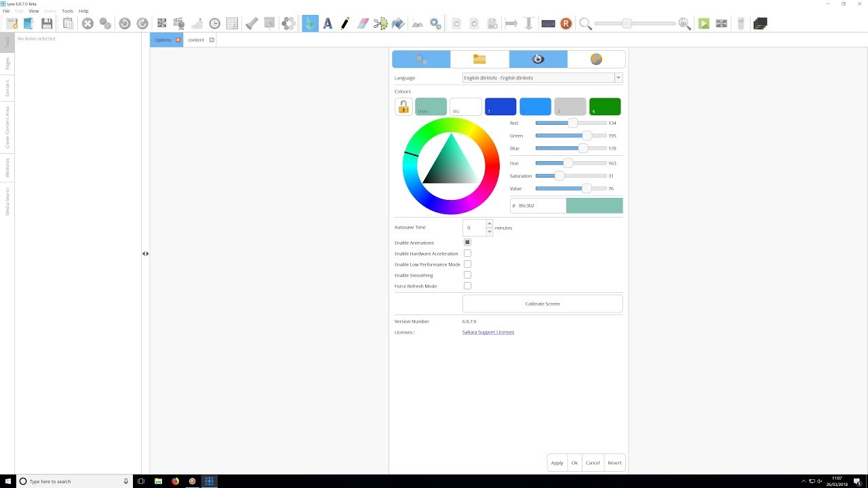Open the Help menu
Viewport: 868px width, 488px height.
pos(83,11)
